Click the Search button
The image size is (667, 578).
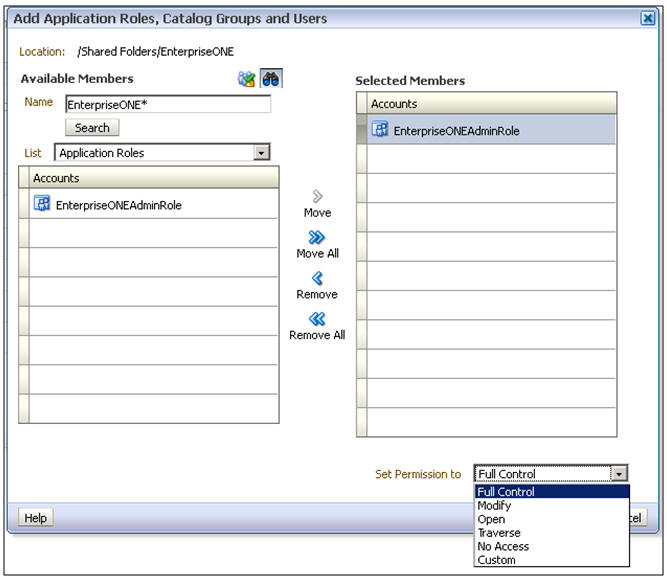coord(92,128)
